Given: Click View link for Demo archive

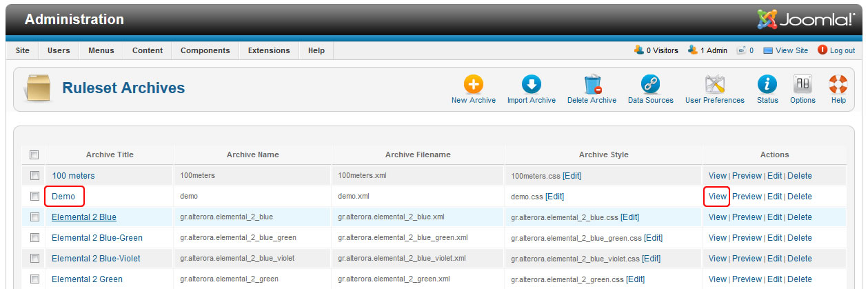Looking at the screenshot, I should click(717, 197).
